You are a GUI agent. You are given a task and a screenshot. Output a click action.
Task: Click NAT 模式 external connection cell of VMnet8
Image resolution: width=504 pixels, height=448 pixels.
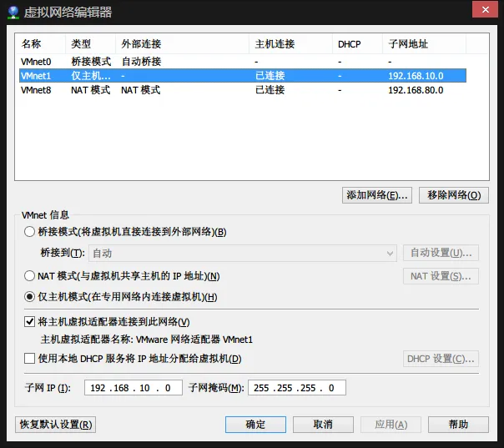pos(140,90)
